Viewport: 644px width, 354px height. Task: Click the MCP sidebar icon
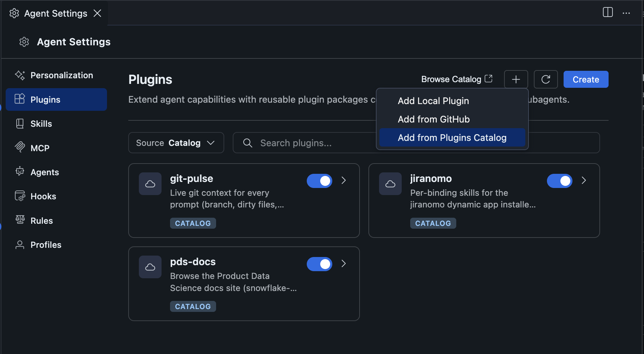20,148
